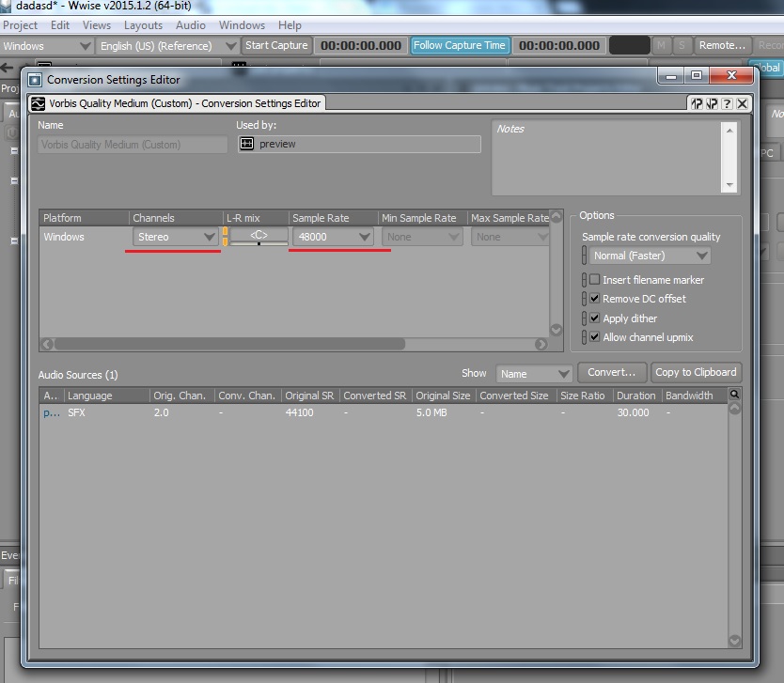Click link indicator beside Allow channel upmix
The height and width of the screenshot is (683, 784).
point(584,337)
